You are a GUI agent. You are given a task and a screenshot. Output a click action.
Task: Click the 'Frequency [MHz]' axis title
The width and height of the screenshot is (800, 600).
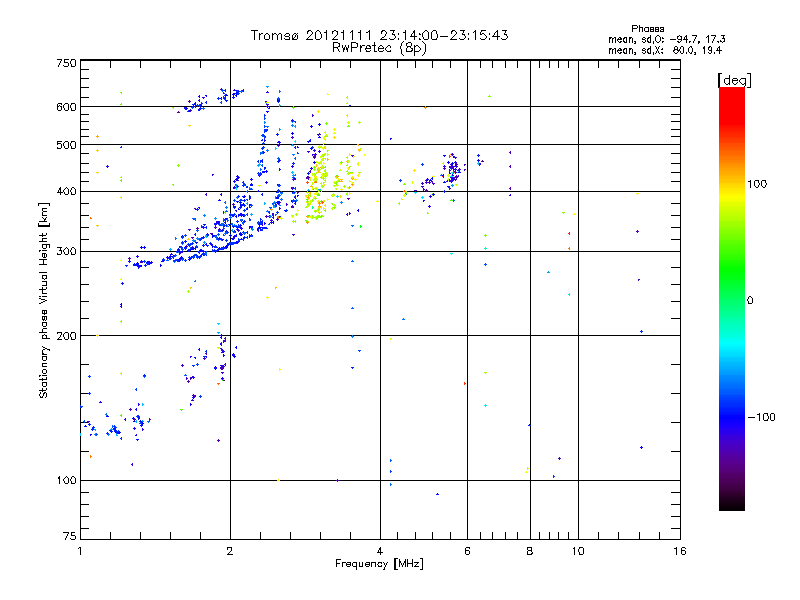tap(379, 564)
